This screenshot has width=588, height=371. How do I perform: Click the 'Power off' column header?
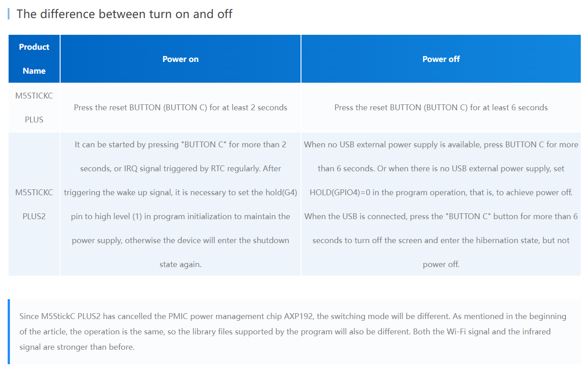(441, 59)
